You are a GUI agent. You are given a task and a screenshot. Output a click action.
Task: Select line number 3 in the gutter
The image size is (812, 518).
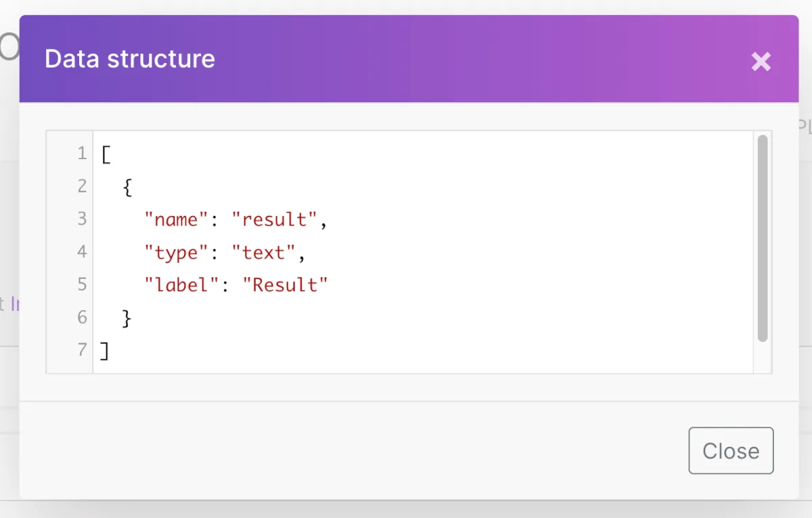tap(82, 219)
